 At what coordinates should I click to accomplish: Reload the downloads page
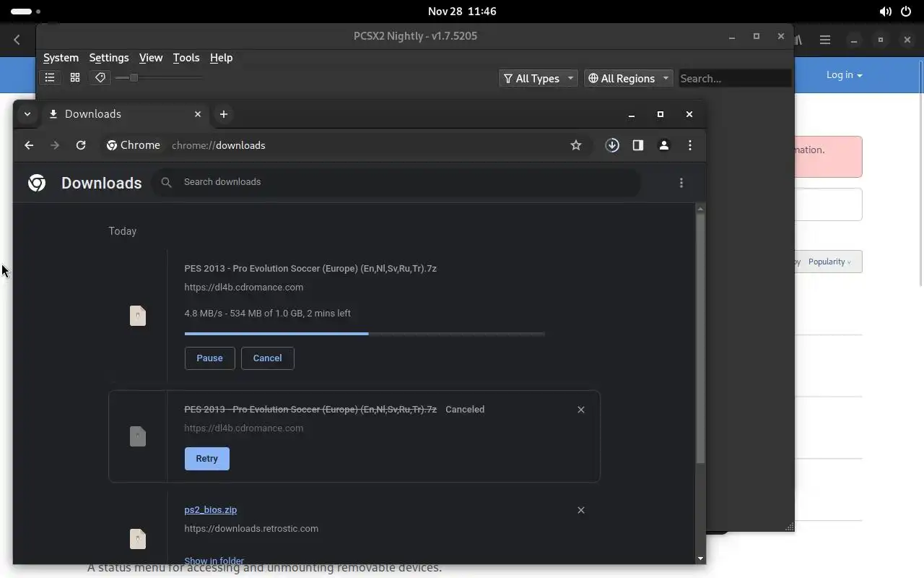click(81, 145)
